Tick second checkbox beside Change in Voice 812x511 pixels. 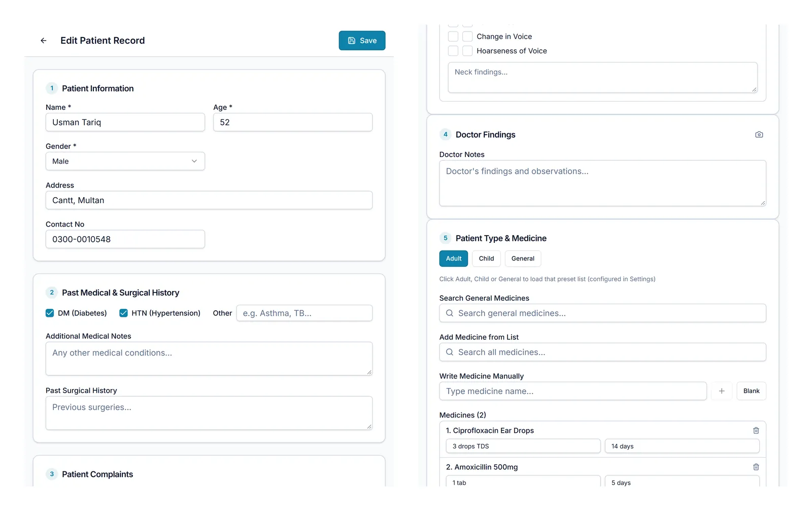(x=467, y=37)
